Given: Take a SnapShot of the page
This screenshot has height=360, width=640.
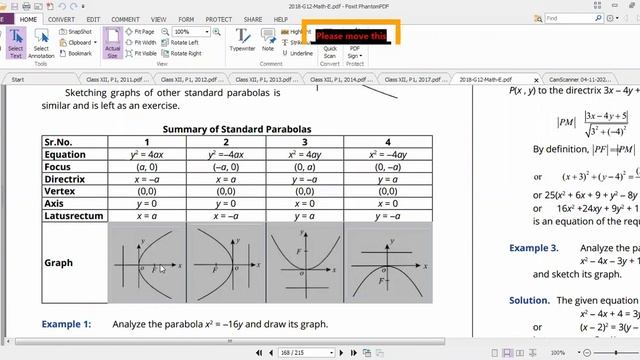Looking at the screenshot, I should tap(76, 31).
